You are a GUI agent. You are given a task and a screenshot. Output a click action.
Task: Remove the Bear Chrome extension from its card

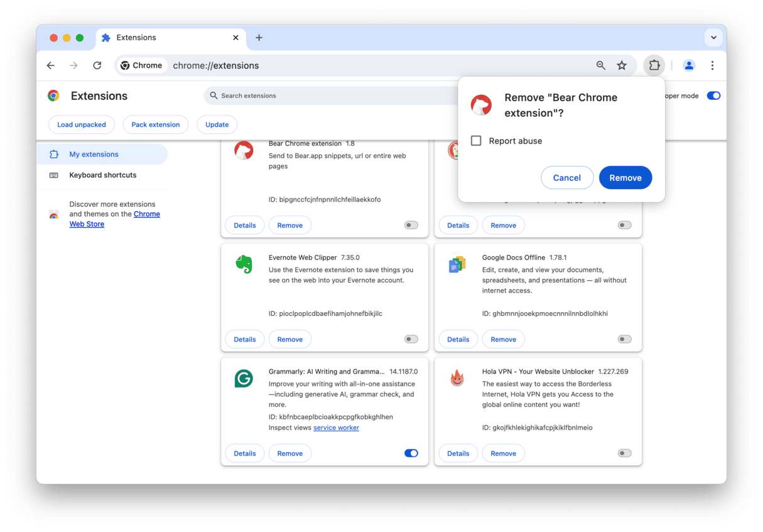(290, 225)
